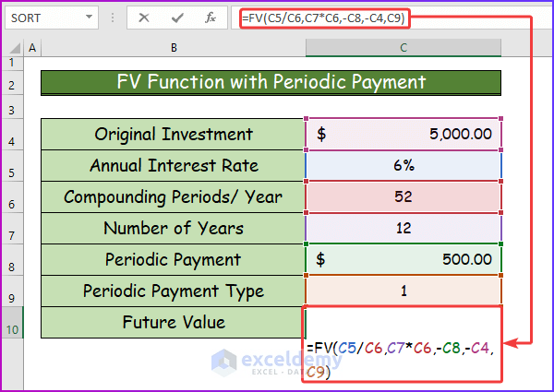Open the Name Box dropdown arrow
This screenshot has width=554, height=392.
[x=89, y=17]
